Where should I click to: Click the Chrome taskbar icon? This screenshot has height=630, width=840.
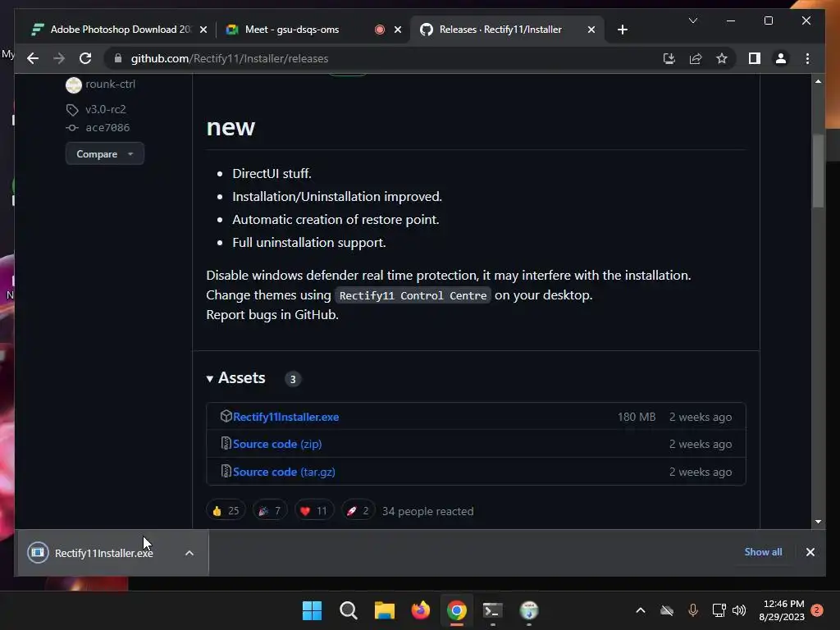pyautogui.click(x=456, y=610)
